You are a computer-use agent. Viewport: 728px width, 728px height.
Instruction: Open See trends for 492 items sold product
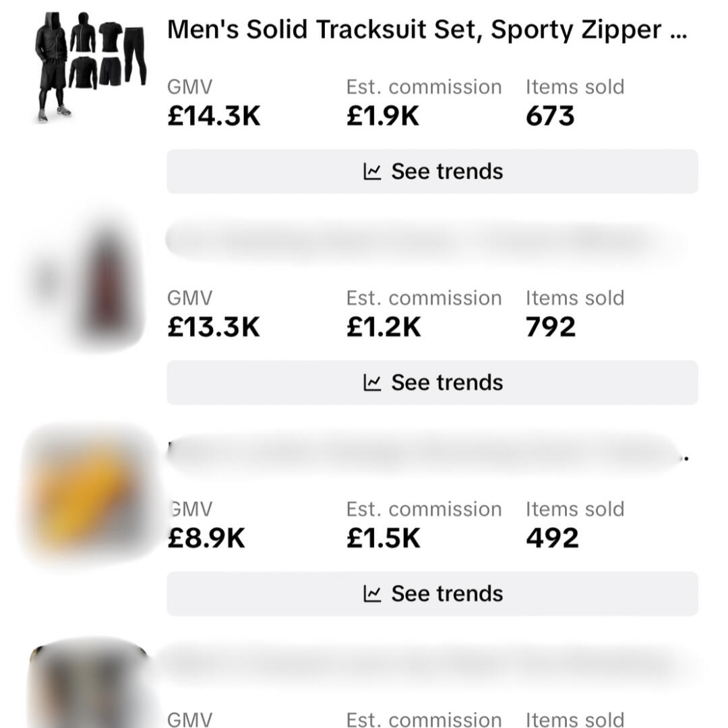pos(432,594)
